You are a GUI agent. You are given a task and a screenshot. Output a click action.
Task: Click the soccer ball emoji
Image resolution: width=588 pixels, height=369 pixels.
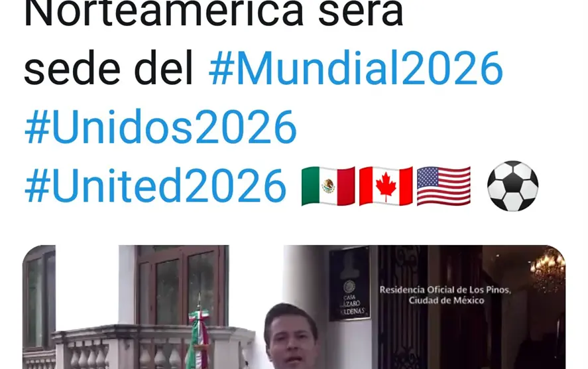tap(512, 186)
